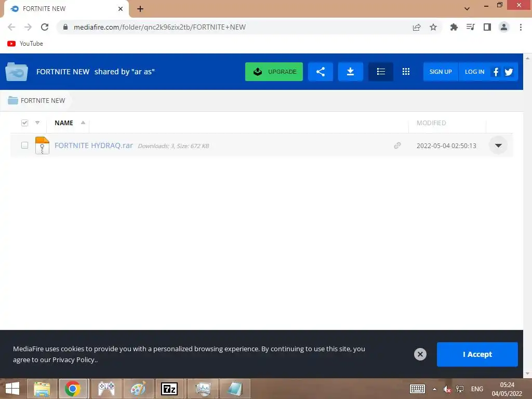The image size is (532, 399).
Task: Click FORTNITE NEW folder title in header
Action: point(63,72)
